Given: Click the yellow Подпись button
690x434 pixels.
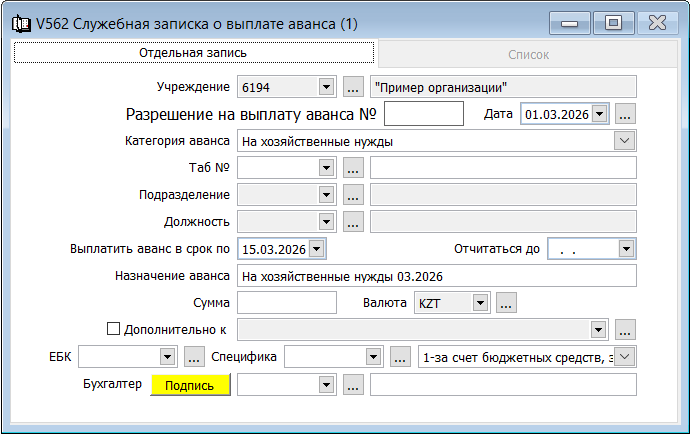Looking at the screenshot, I should [190, 385].
